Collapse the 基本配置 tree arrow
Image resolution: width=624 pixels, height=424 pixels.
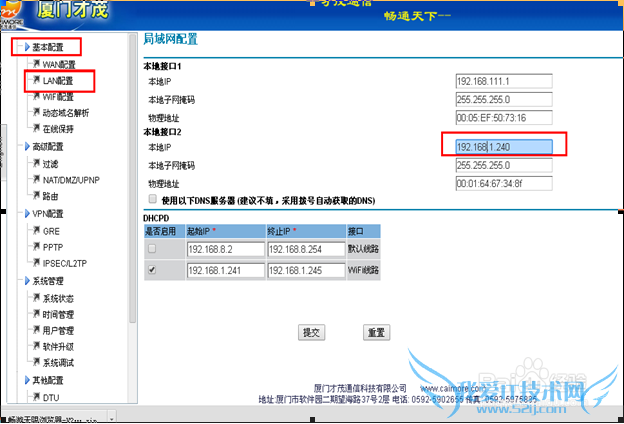point(27,47)
